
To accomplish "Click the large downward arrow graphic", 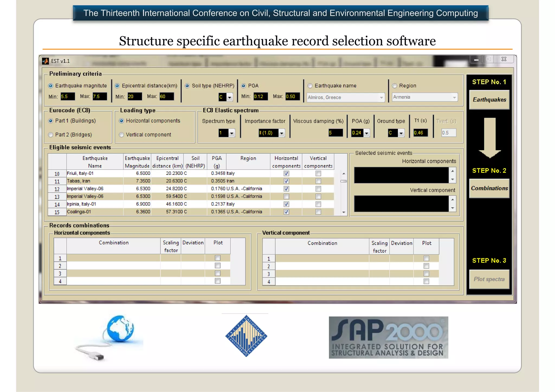I will (490, 138).
